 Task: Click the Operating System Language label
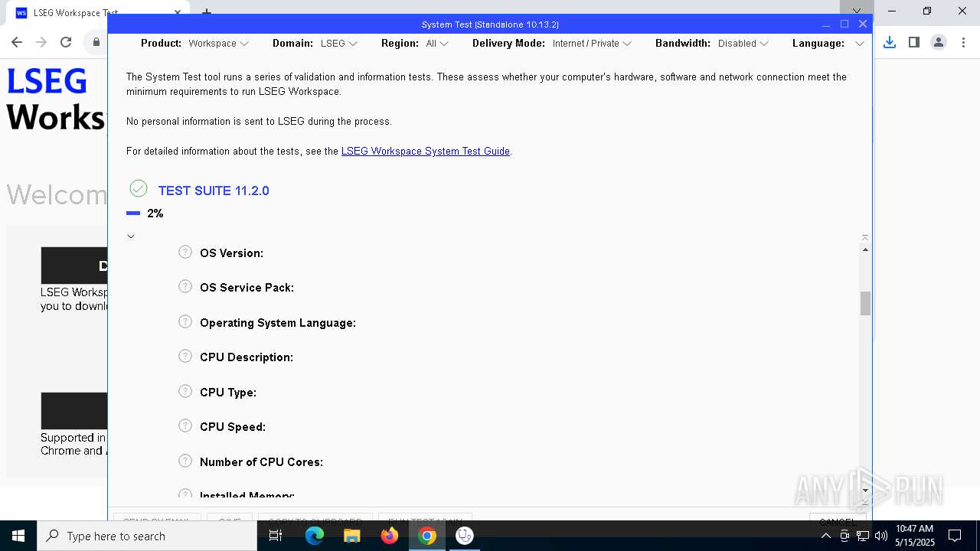click(x=278, y=323)
